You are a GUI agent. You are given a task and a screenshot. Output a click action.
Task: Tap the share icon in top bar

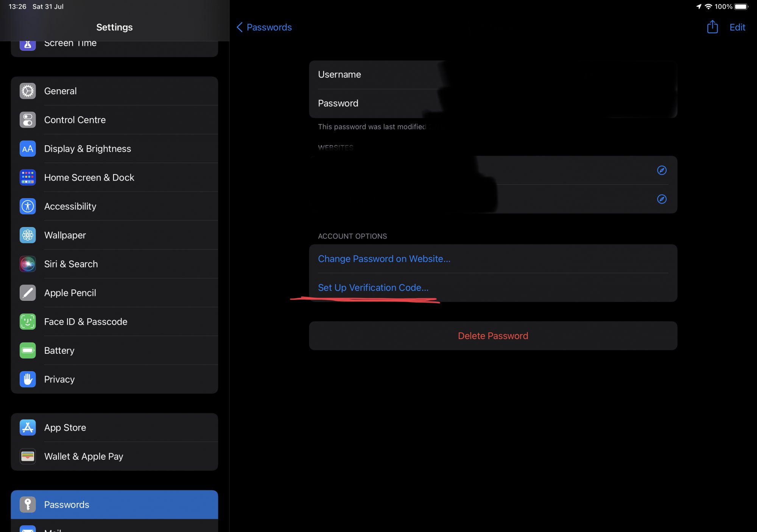(712, 27)
